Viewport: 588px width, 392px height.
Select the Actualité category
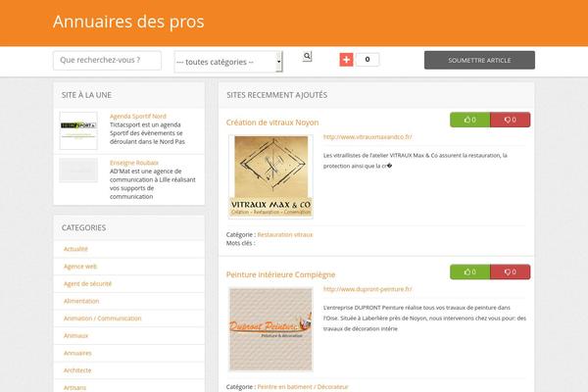pyautogui.click(x=75, y=249)
